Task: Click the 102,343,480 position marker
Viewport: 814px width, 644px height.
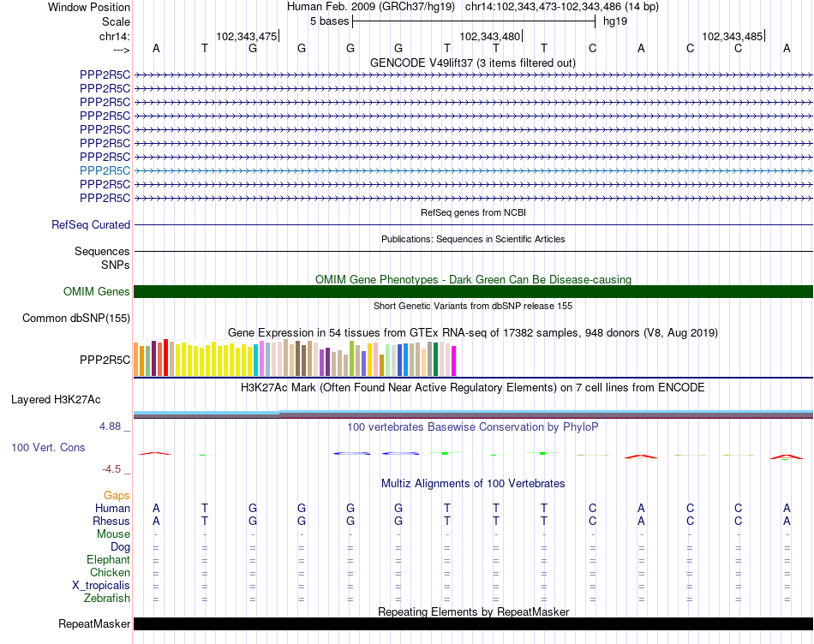Action: tap(490, 36)
